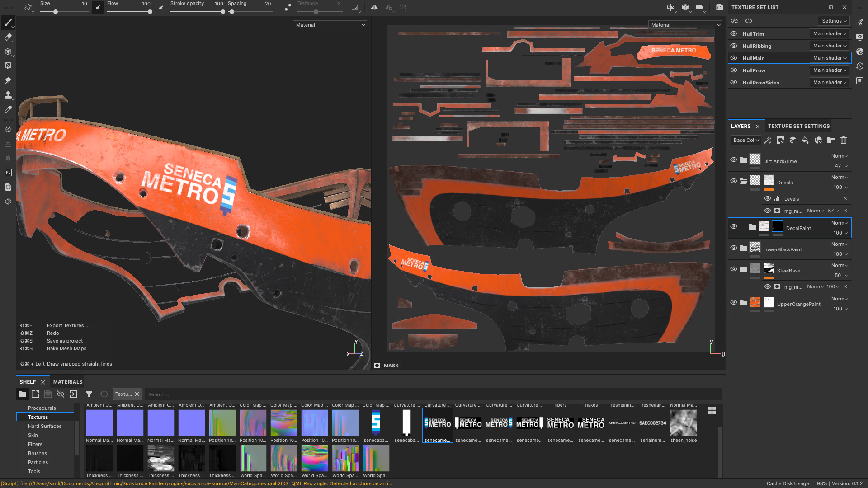
Task: Hide the DecalPaint layer
Action: click(734, 226)
